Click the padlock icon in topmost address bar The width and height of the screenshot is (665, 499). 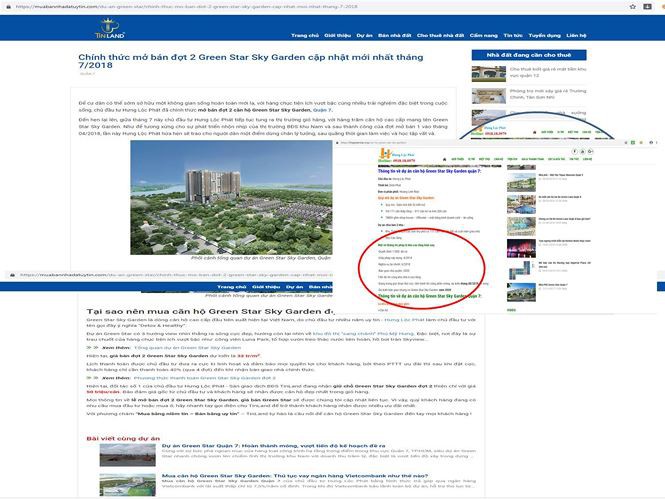(8, 7)
